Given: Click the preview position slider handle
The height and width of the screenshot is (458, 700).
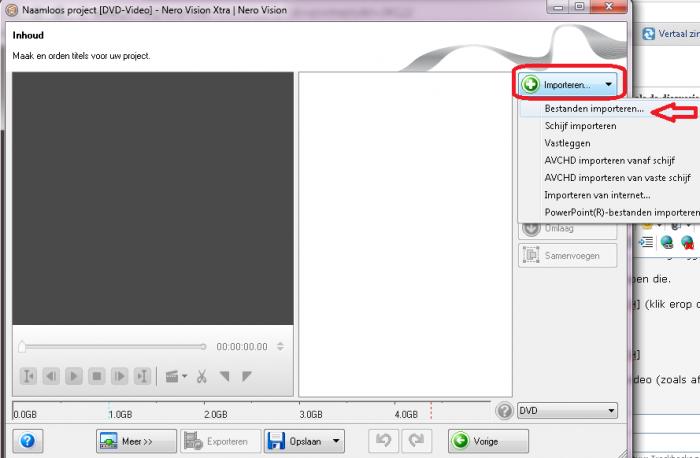Looking at the screenshot, I should click(x=22, y=346).
